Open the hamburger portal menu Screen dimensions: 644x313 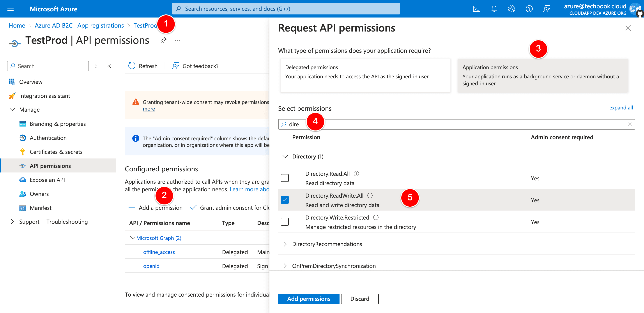pyautogui.click(x=11, y=9)
